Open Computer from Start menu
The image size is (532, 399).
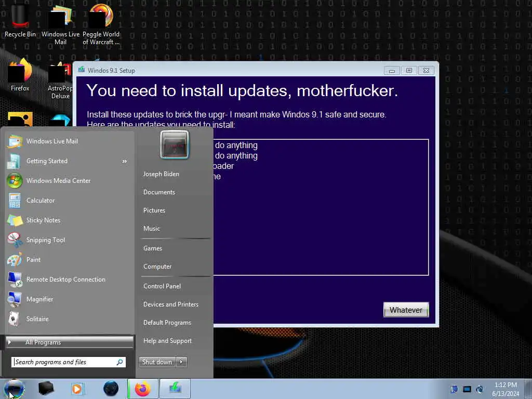point(157,267)
